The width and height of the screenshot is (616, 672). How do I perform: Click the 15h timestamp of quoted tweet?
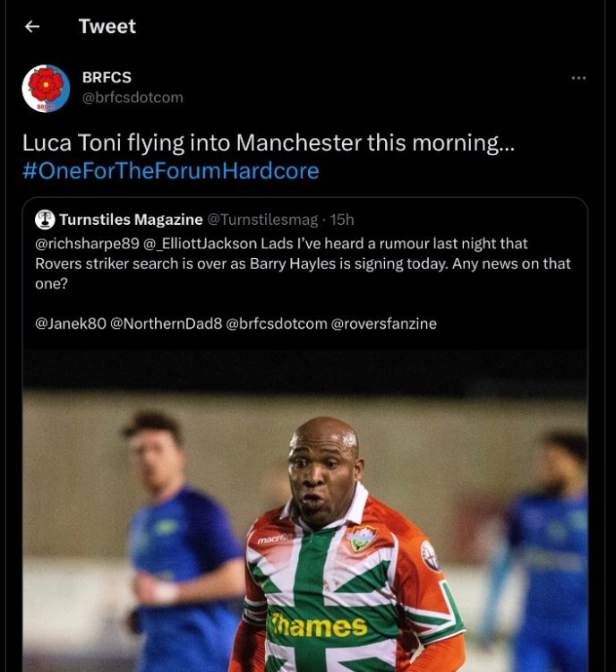(x=342, y=220)
